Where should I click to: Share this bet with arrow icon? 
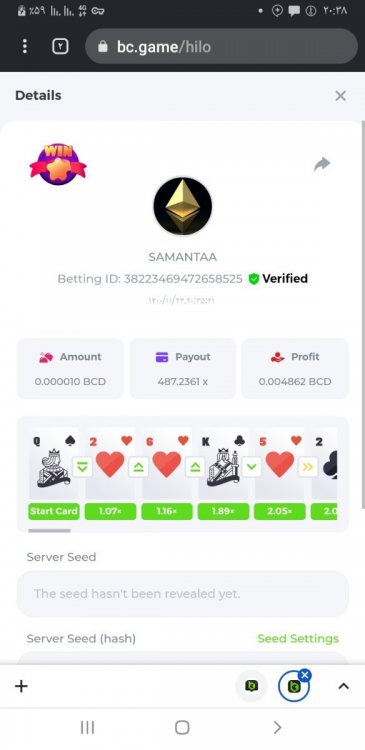tap(322, 164)
